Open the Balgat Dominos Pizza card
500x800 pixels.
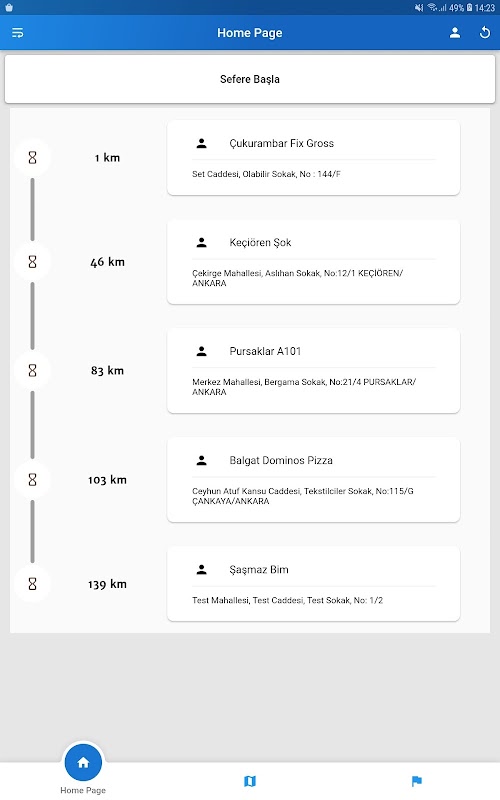tap(313, 480)
